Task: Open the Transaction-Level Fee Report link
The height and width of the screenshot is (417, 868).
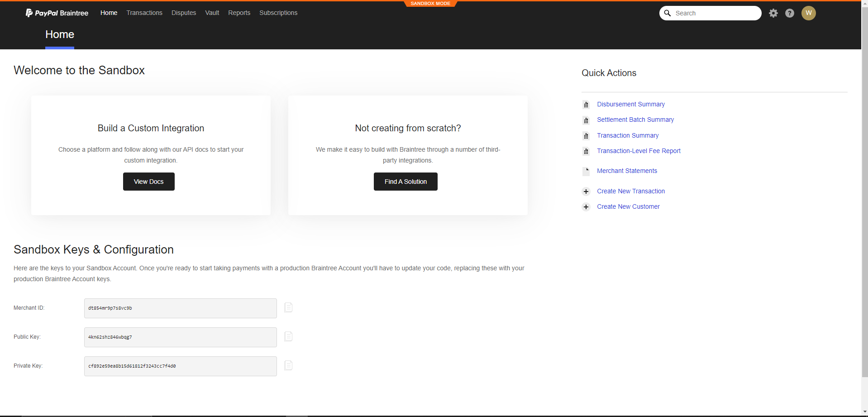Action: (x=638, y=151)
